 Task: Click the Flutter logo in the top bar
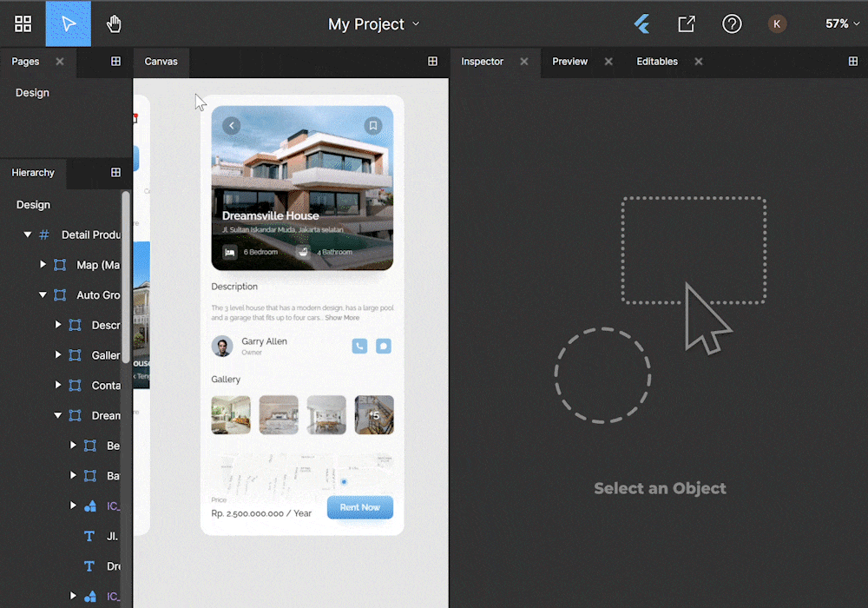[641, 23]
